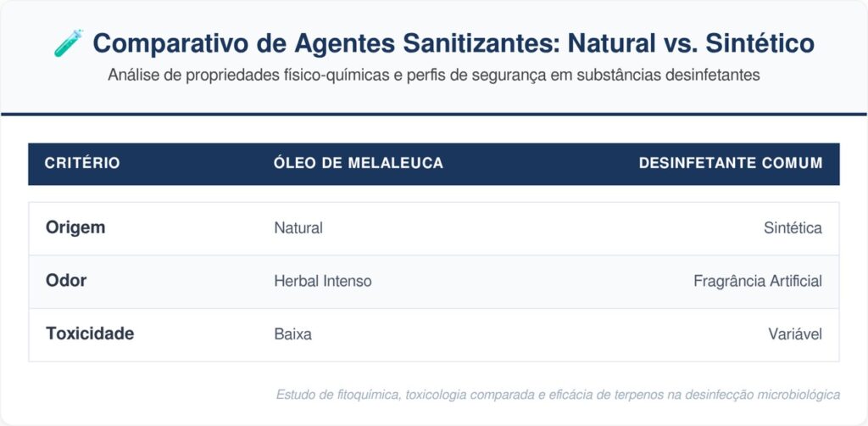
Task: Click the Baixa toxicity cell
Action: tap(292, 334)
